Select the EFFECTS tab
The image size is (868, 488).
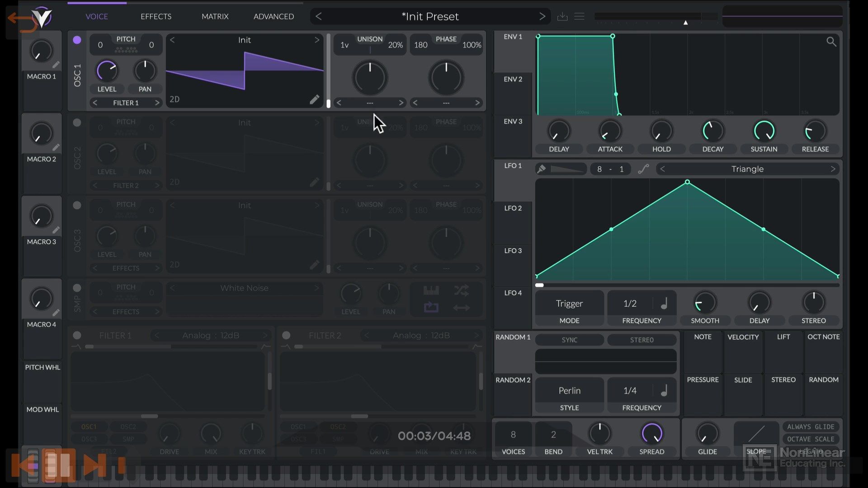[156, 16]
